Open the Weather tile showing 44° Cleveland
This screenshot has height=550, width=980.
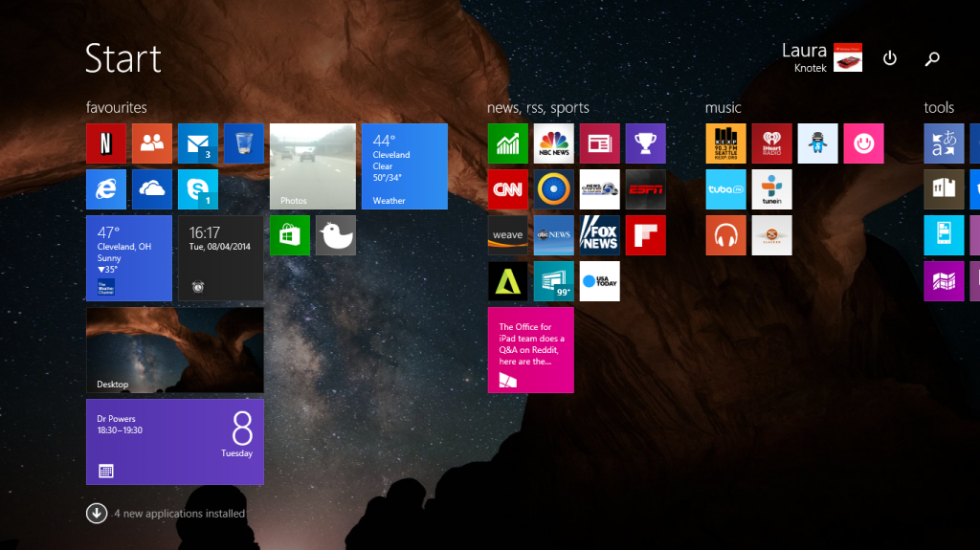click(405, 166)
